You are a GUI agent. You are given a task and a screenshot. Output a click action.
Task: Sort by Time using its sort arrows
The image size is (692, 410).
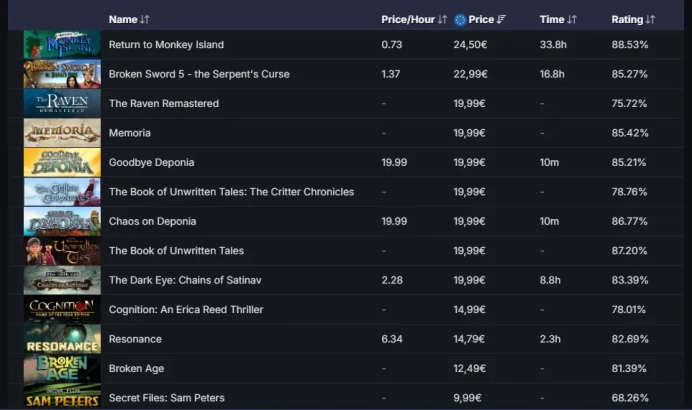pyautogui.click(x=572, y=19)
